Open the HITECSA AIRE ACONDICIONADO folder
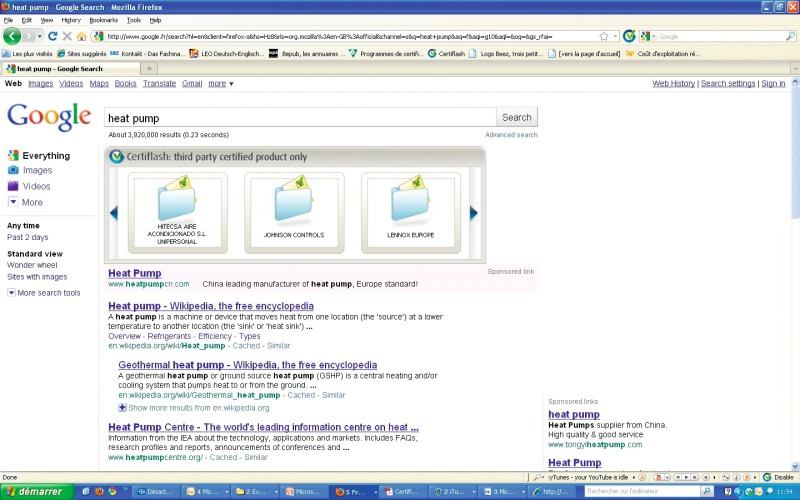800x500 pixels. [x=177, y=213]
